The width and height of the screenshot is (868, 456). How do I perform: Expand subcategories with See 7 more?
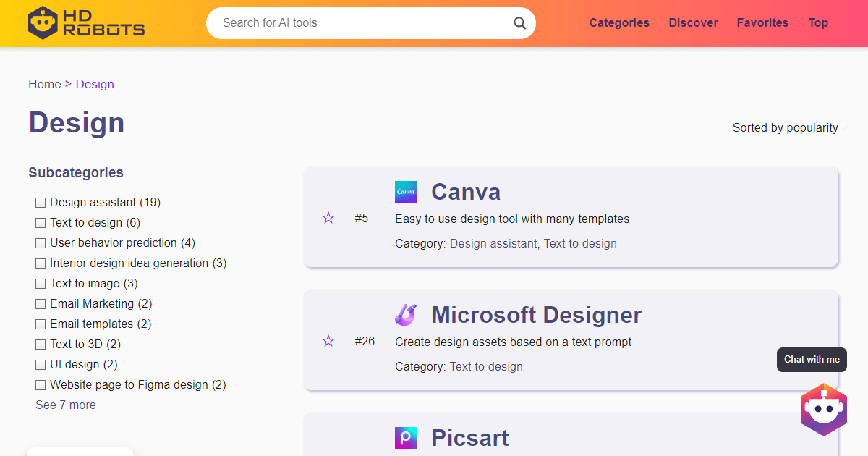tap(66, 405)
